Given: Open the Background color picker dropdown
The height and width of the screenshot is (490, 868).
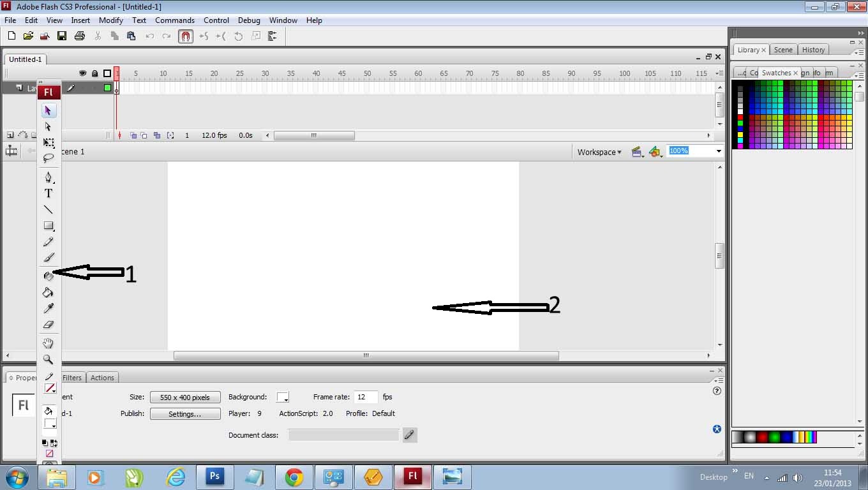Looking at the screenshot, I should [283, 397].
